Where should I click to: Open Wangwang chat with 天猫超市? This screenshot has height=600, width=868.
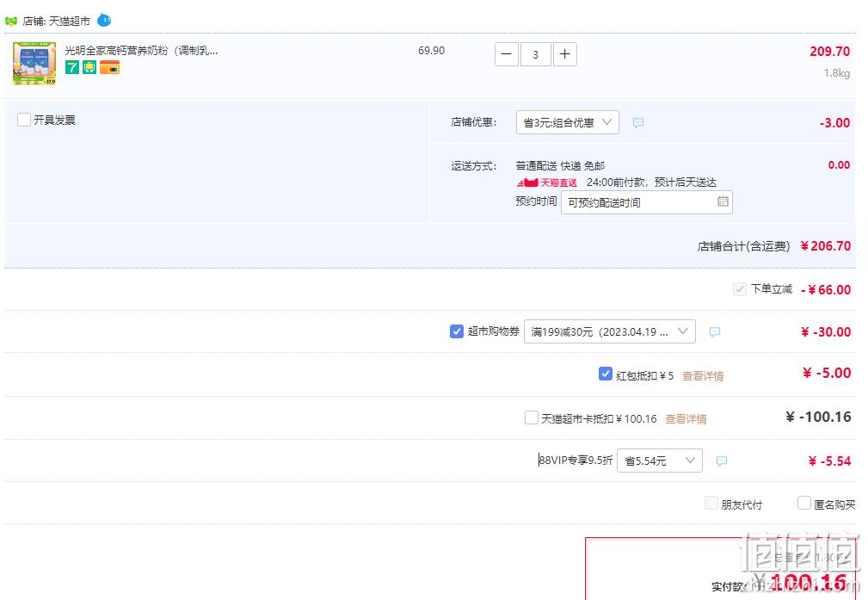coord(104,21)
